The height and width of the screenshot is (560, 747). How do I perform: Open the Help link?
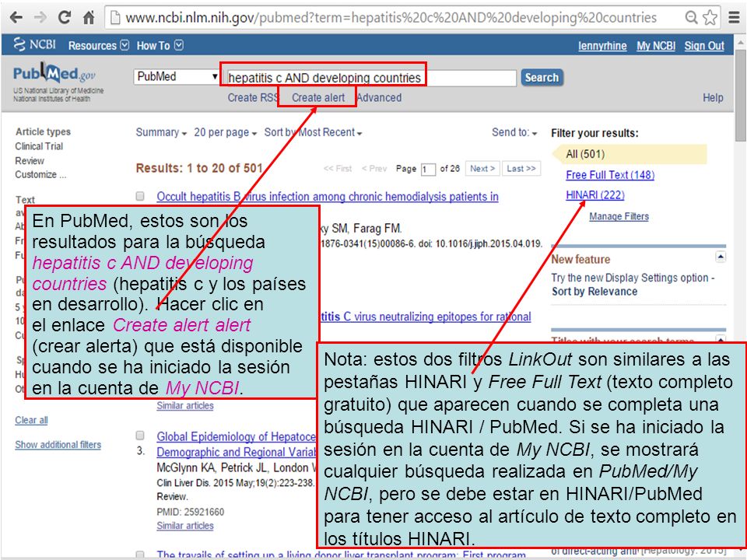pos(714,98)
